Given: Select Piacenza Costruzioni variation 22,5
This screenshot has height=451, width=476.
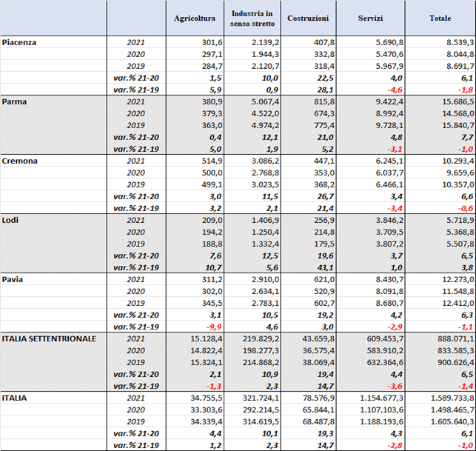Looking at the screenshot, I should [x=326, y=78].
